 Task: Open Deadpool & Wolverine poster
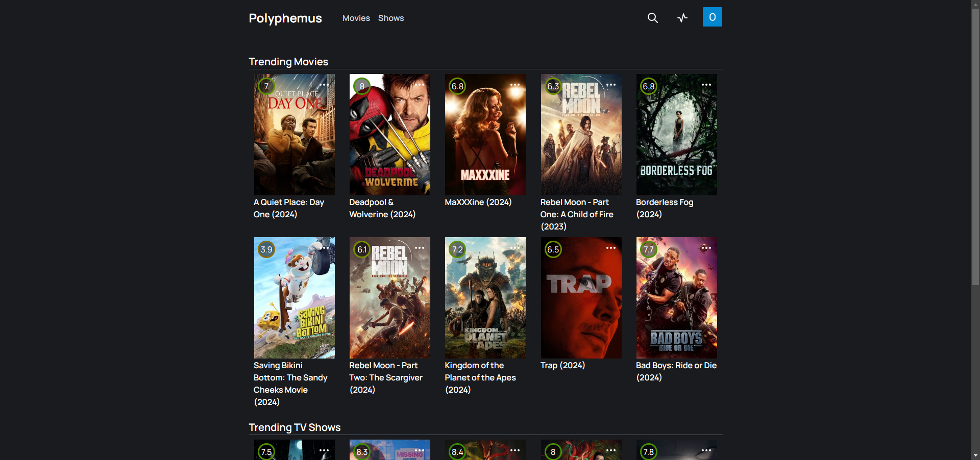[390, 135]
